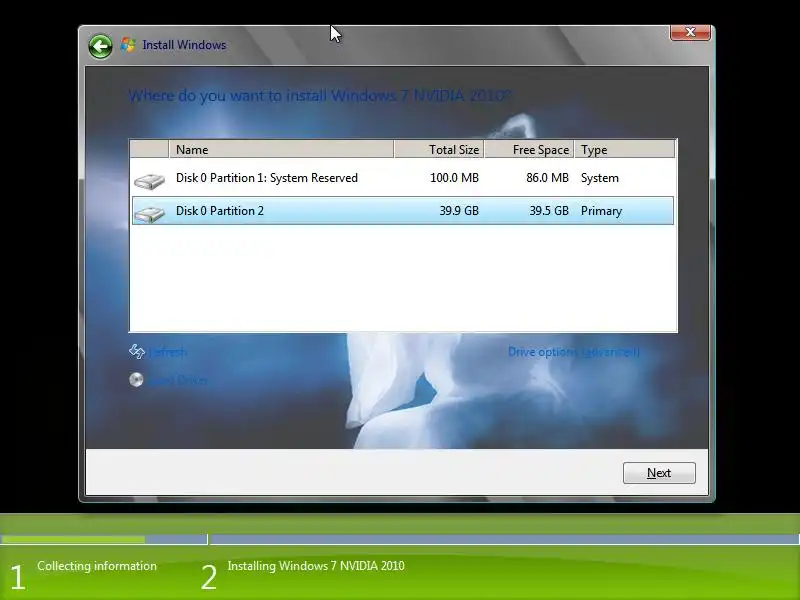Click the Next button
Viewport: 800px width, 600px height.
pyautogui.click(x=659, y=473)
